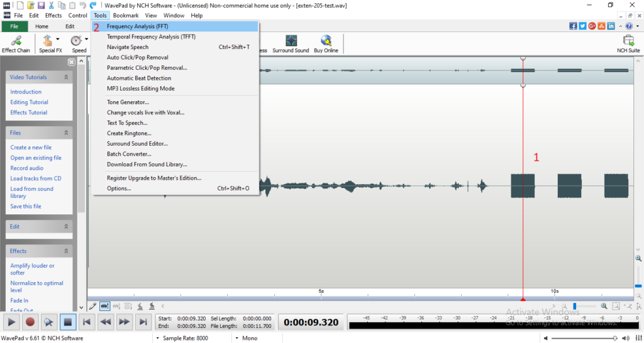Screen dimensions: 644x343
Task: Choose Tone Generator from the Tools menu
Action: point(128,102)
